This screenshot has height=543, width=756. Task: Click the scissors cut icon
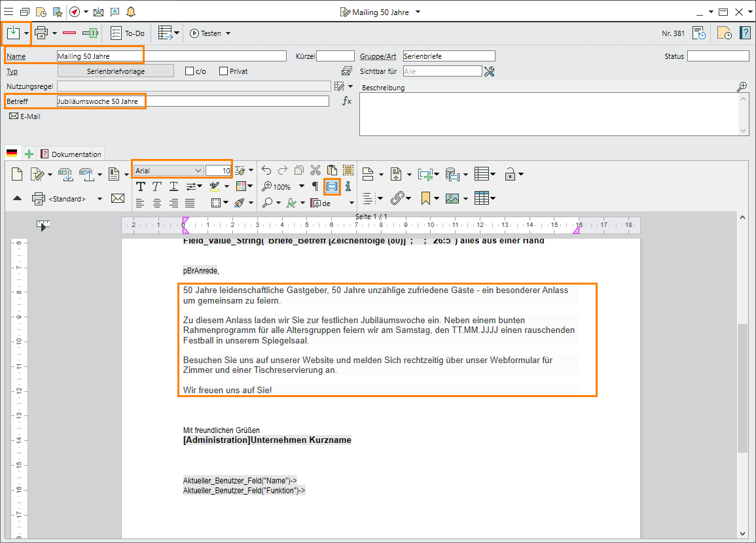pos(315,171)
